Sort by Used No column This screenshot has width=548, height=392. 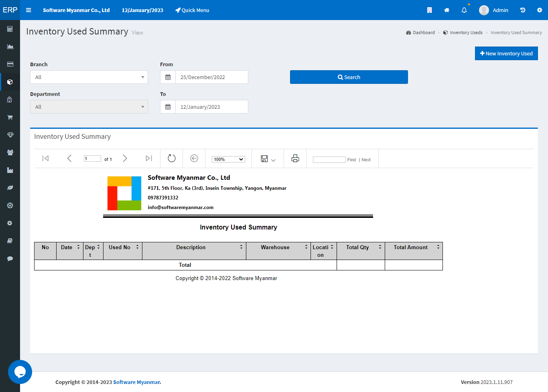pyautogui.click(x=138, y=247)
